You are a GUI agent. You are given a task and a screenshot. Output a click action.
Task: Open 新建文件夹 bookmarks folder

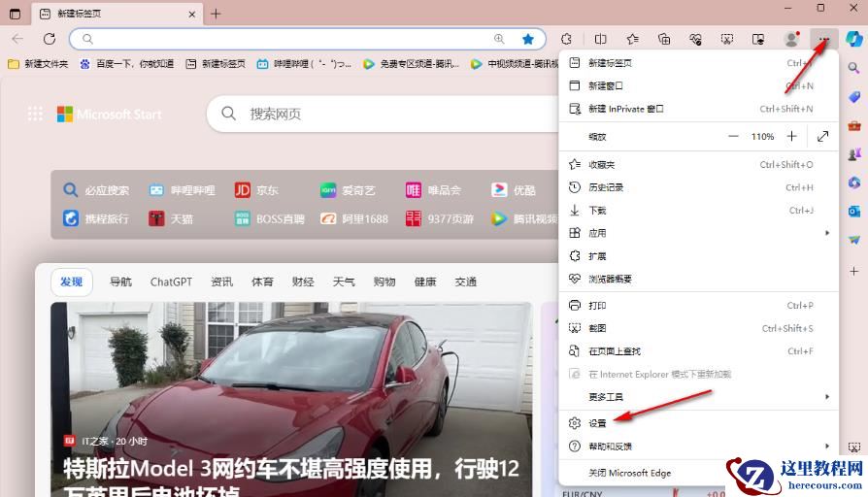pyautogui.click(x=38, y=64)
